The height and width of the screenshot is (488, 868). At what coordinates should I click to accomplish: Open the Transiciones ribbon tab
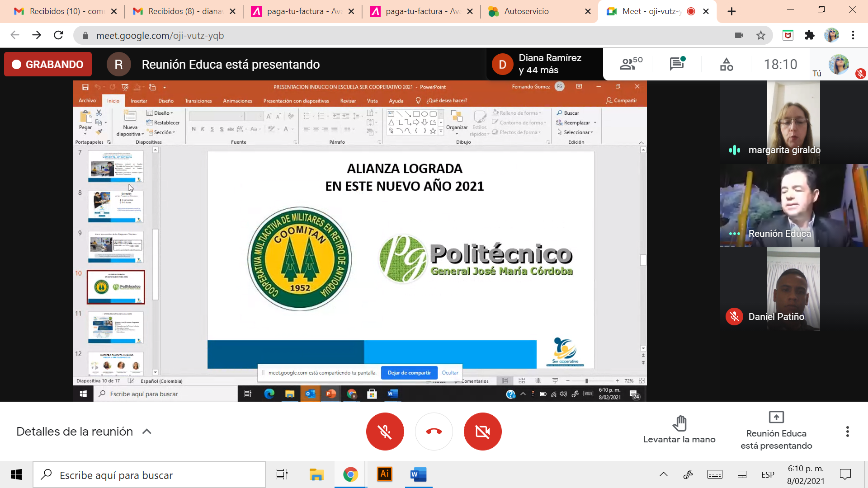(198, 101)
